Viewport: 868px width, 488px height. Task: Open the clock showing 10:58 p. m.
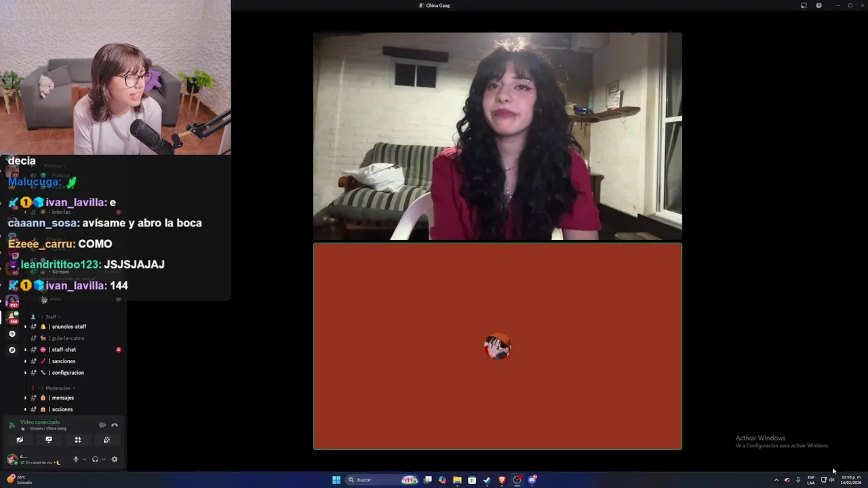click(x=851, y=480)
